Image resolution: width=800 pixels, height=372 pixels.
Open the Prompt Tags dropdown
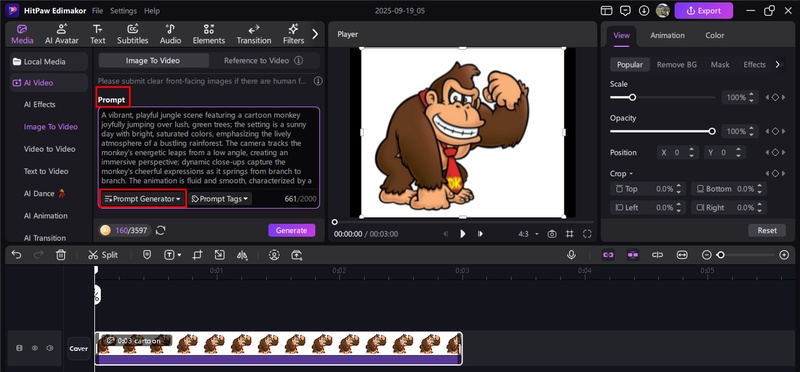point(220,199)
